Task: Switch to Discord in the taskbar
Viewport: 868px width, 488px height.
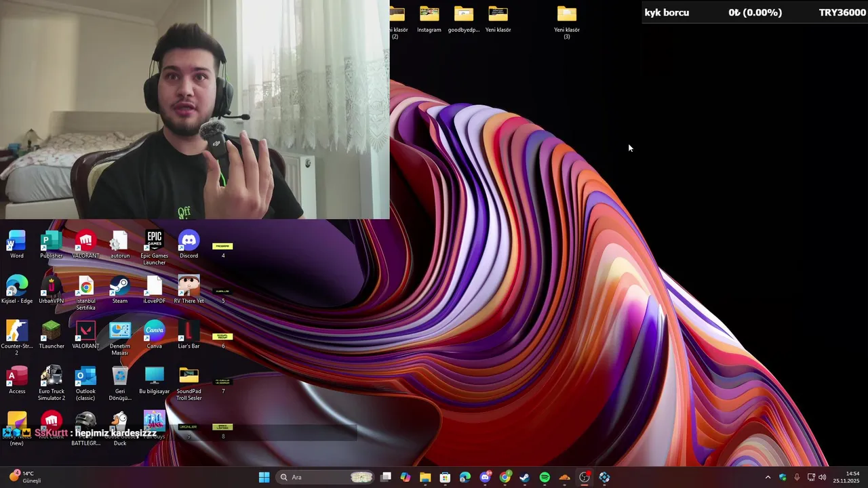Action: [x=485, y=477]
